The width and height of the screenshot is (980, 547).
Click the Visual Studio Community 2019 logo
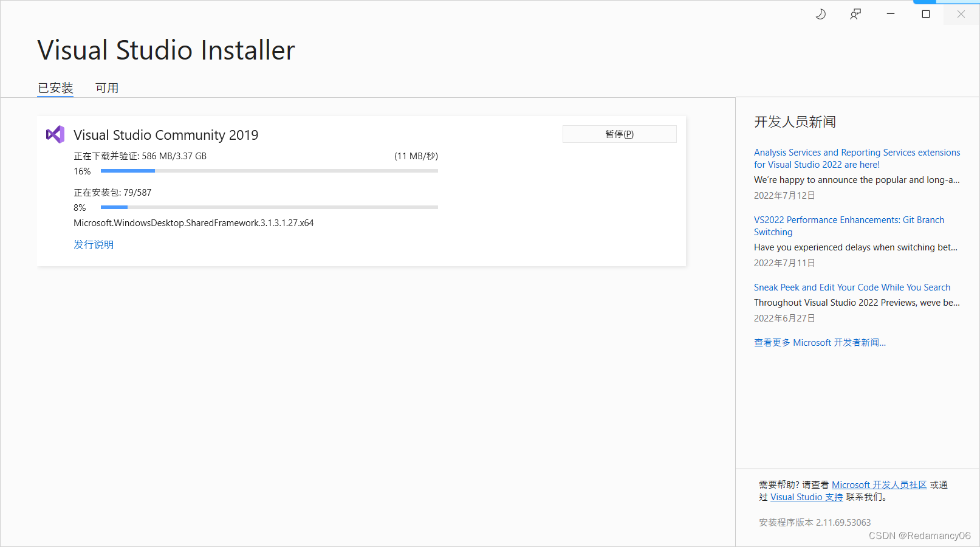click(55, 134)
